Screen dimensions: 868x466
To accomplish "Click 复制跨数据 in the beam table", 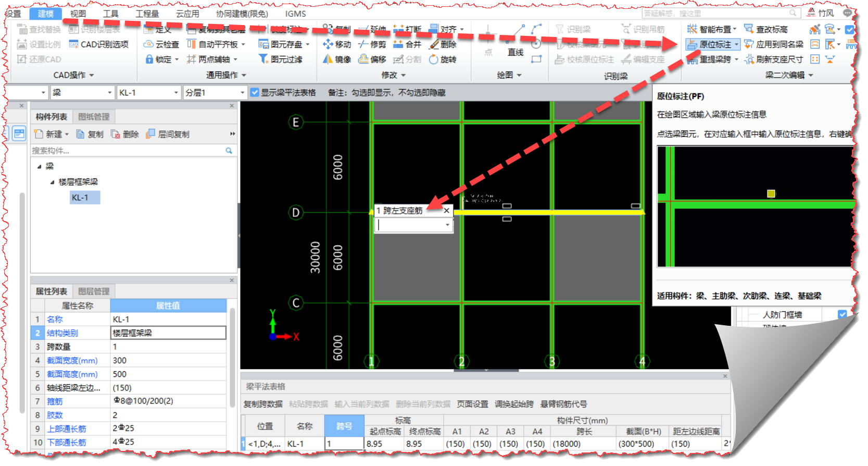I will [x=263, y=404].
